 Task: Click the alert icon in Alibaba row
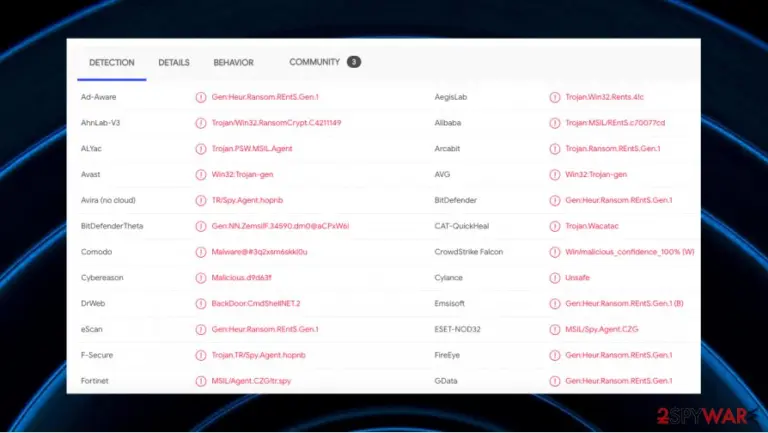tap(554, 123)
